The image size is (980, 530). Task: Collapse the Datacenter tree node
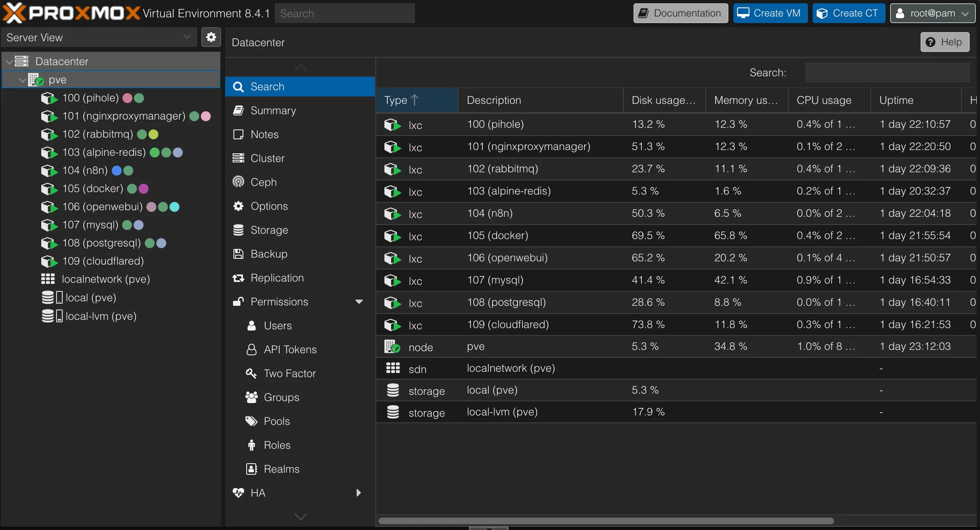[x=9, y=62]
